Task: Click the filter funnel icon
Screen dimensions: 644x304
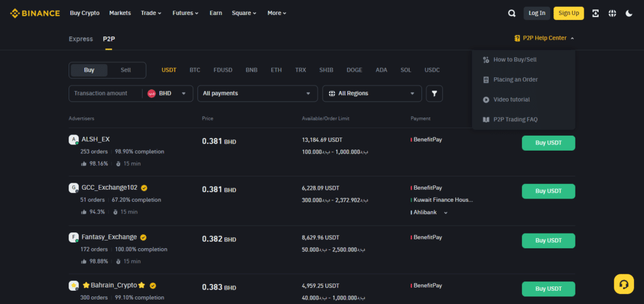Action: [434, 94]
